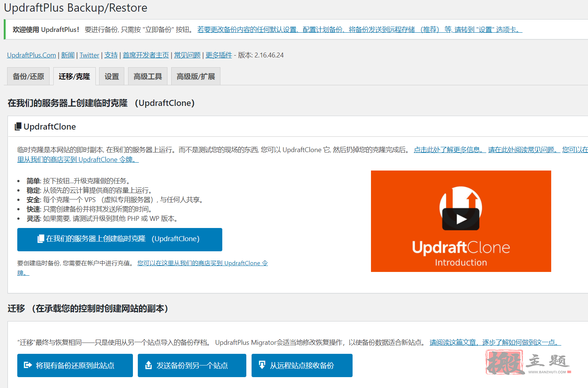Click the UpdraftClone Introduction video thumbnail title
Image resolution: width=588 pixels, height=388 pixels.
point(461,253)
